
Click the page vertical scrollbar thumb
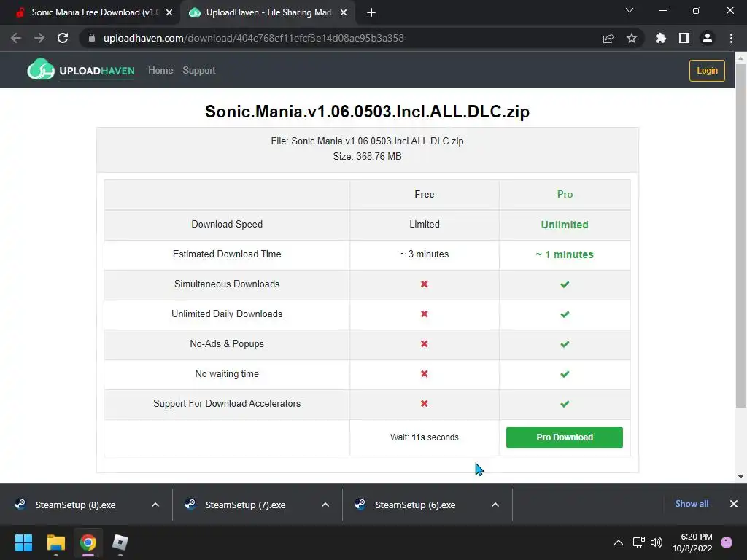740,236
